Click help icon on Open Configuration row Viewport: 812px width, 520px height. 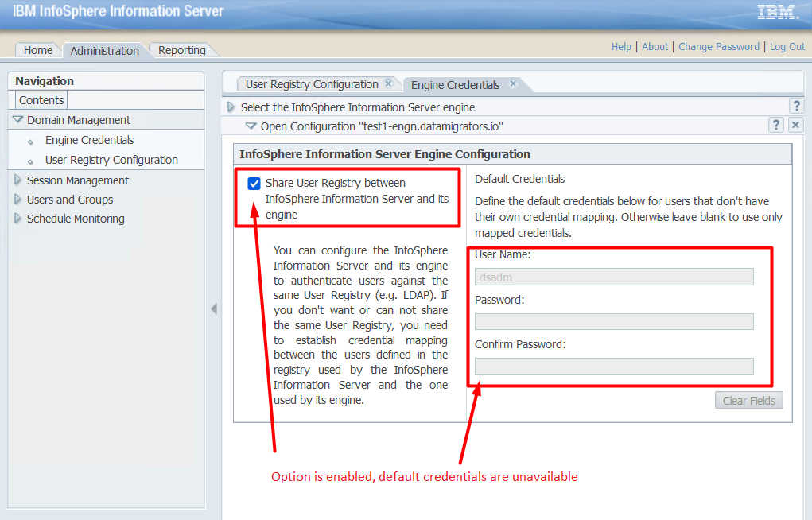(777, 126)
